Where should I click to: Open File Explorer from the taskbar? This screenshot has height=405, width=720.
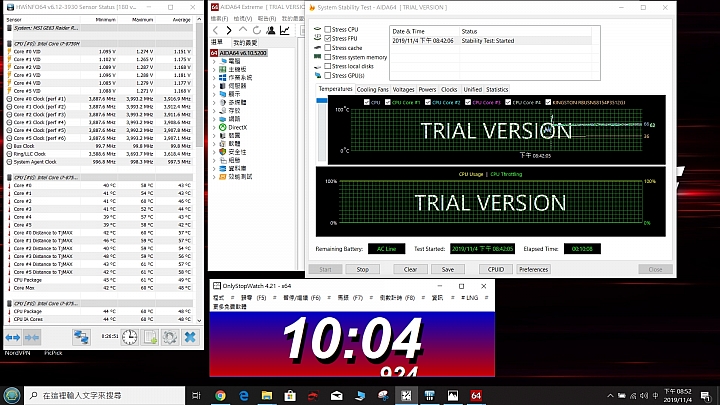pyautogui.click(x=267, y=395)
